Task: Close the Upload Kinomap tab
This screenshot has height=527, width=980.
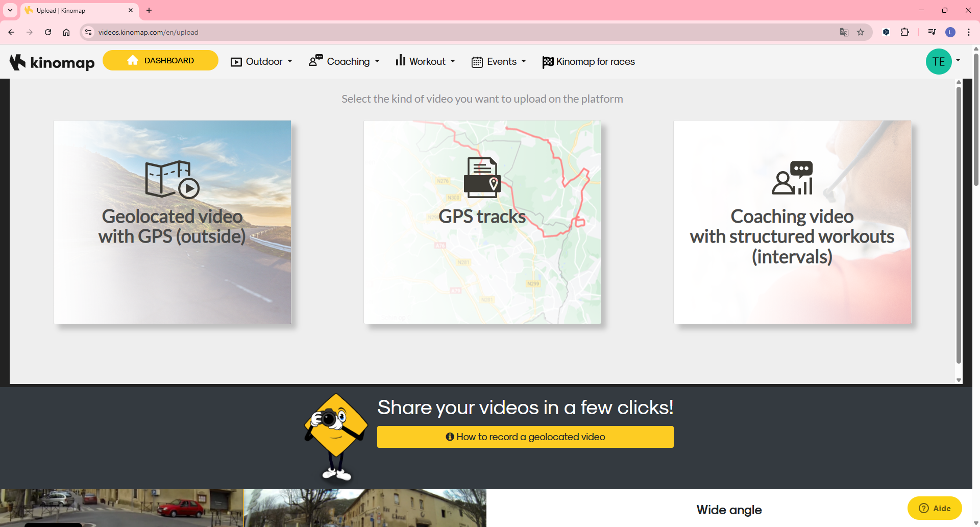Action: 131,10
